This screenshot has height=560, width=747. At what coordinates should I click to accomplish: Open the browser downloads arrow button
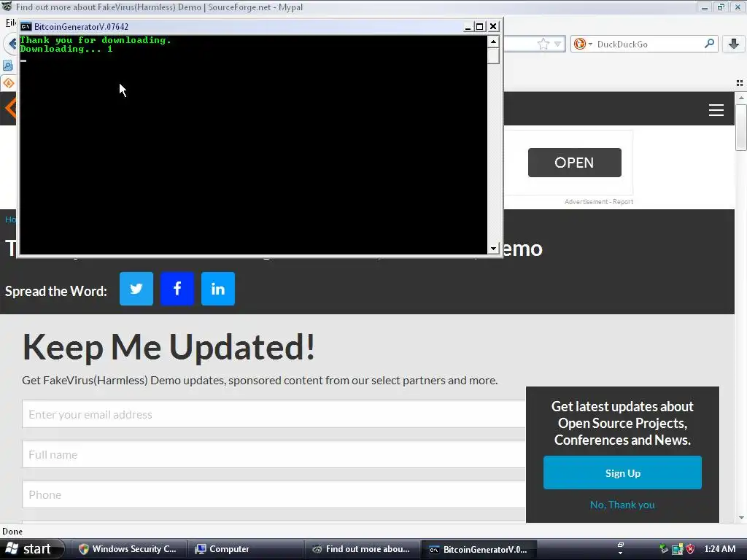(734, 44)
